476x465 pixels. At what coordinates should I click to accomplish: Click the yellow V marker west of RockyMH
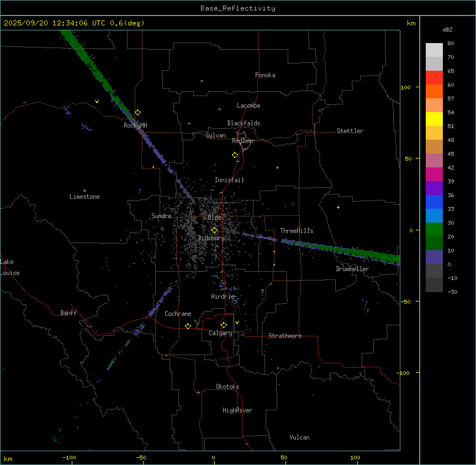tap(97, 102)
